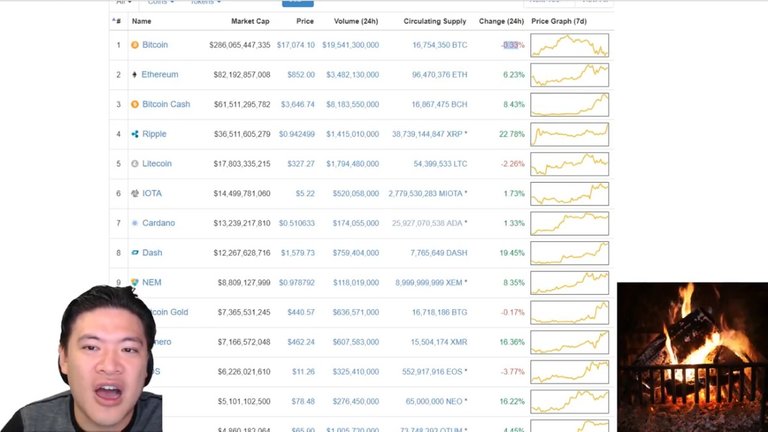Click the Ethereum diamond logo icon
Viewport: 768px width, 432px height.
click(x=135, y=74)
